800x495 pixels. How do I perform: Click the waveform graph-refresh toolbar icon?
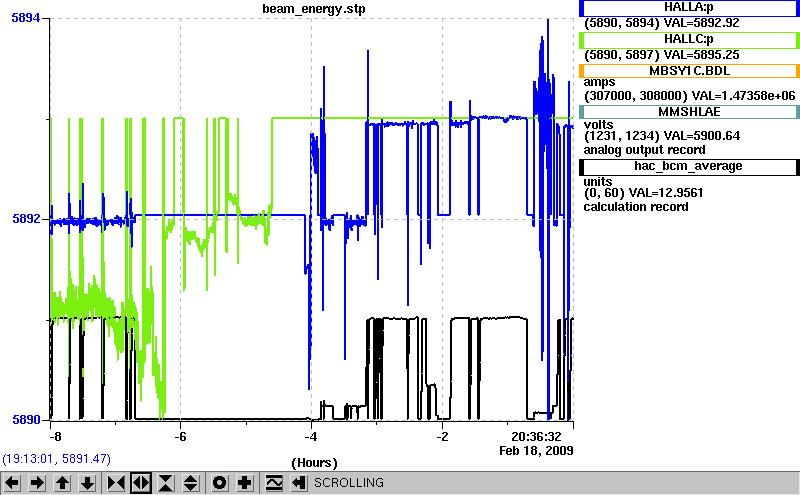(x=274, y=483)
